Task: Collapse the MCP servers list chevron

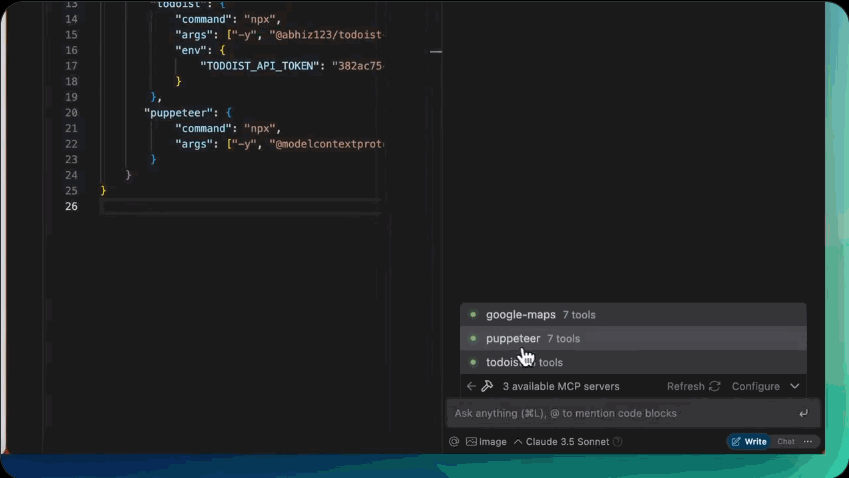Action: 795,386
